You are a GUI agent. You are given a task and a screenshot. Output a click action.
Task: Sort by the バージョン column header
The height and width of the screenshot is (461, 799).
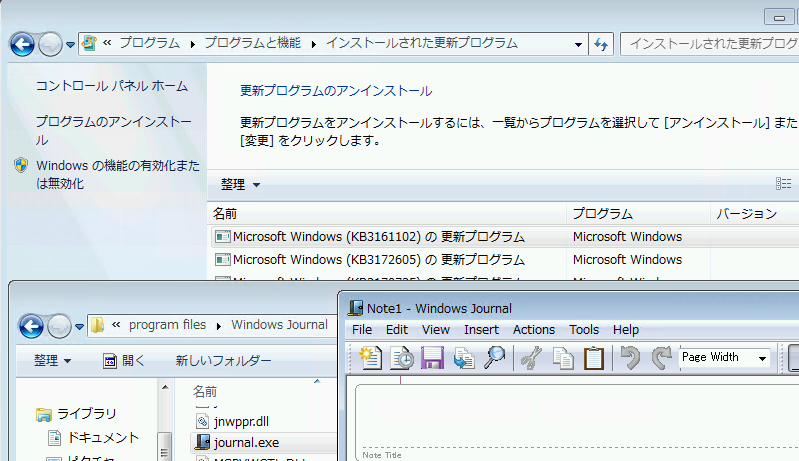point(755,213)
